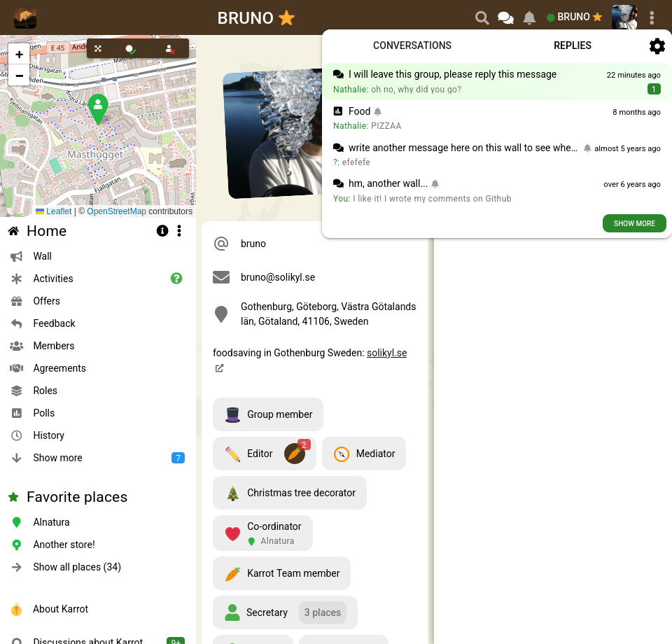Toggle the bell on Food conversation
The width and height of the screenshot is (672, 644).
(x=378, y=111)
